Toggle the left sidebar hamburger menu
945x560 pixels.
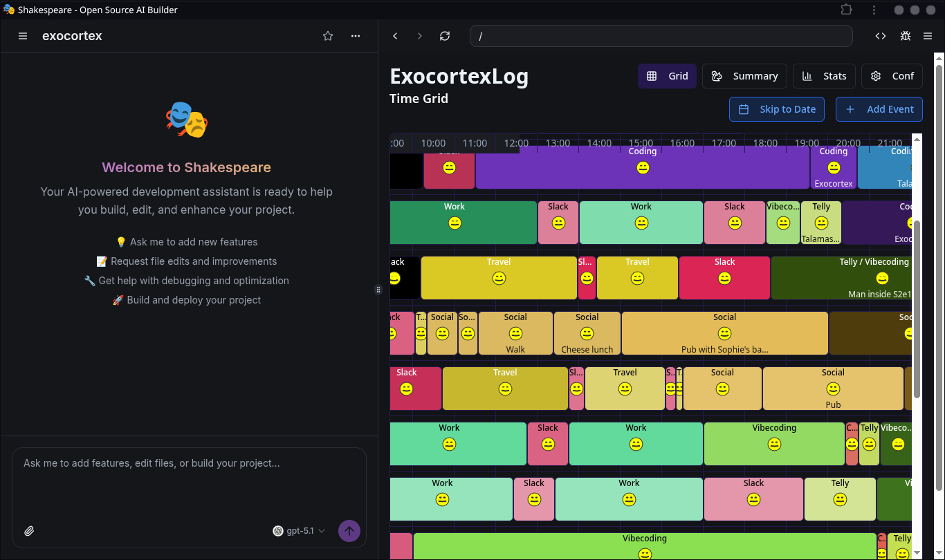(x=23, y=36)
